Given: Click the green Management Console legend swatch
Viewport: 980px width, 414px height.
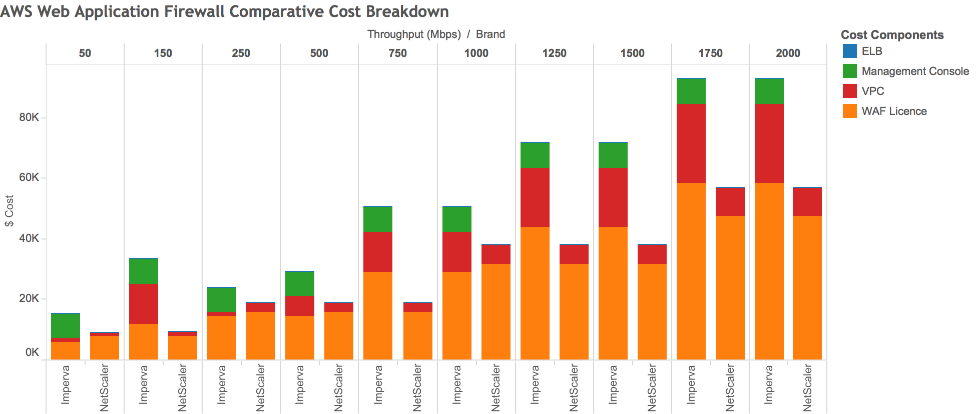Looking at the screenshot, I should coord(849,71).
